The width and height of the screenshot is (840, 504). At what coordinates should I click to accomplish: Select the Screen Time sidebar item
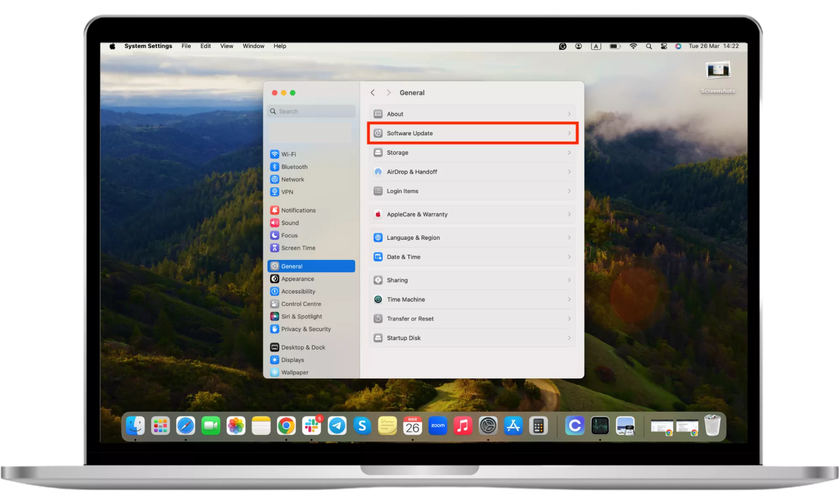(298, 248)
